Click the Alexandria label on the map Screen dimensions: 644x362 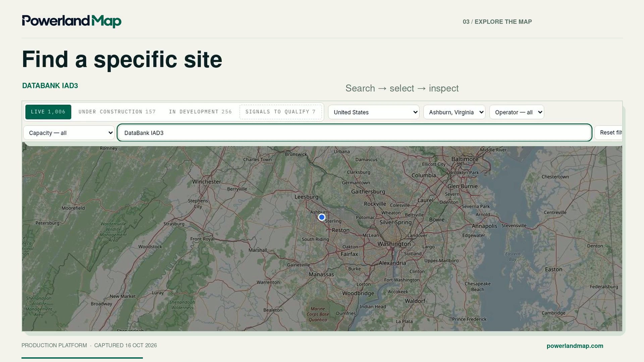[x=392, y=263]
